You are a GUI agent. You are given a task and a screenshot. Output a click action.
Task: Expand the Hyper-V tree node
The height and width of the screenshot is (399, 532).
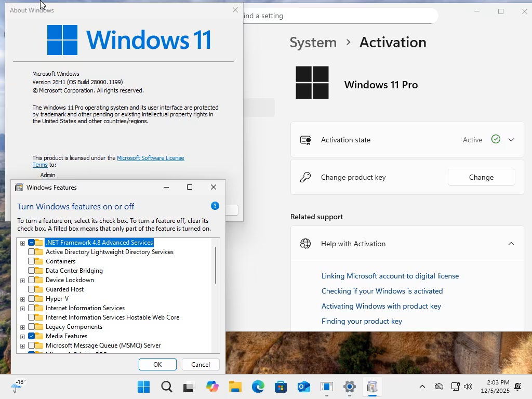[x=22, y=298]
